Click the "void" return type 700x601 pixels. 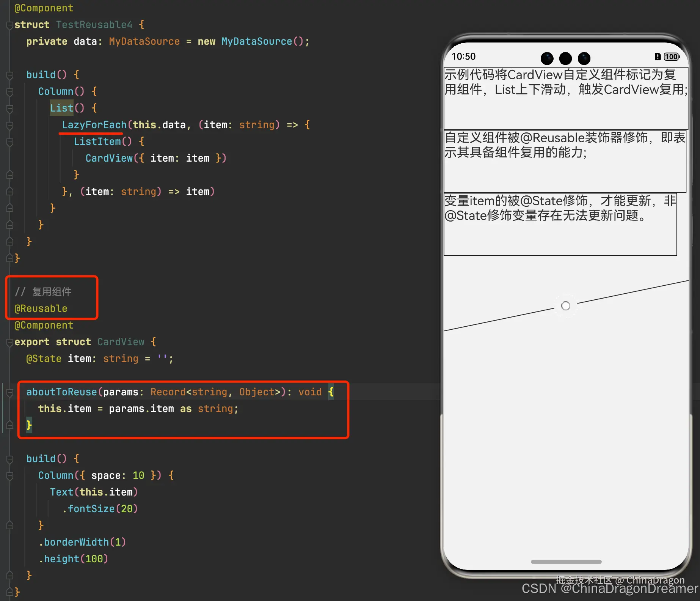click(310, 392)
